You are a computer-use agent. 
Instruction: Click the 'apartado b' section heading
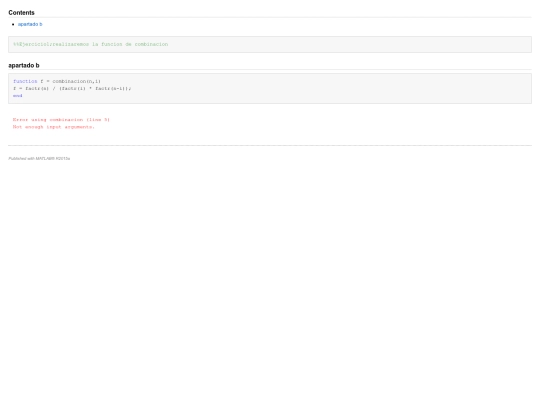click(x=24, y=65)
